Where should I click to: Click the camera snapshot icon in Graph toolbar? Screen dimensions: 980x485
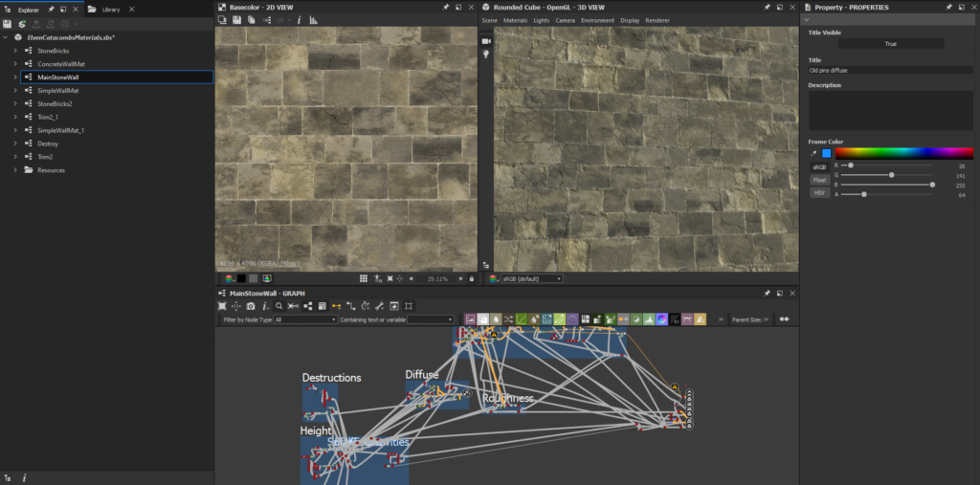click(250, 306)
